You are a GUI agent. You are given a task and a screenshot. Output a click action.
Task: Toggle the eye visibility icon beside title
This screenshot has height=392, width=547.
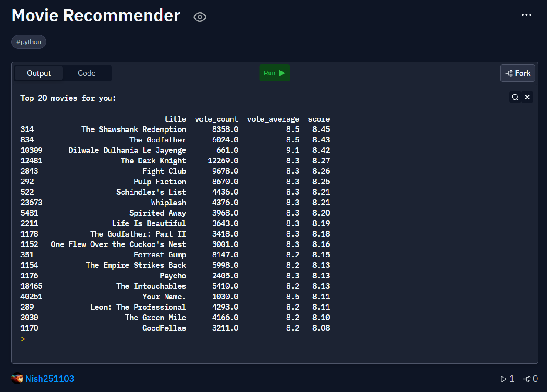pos(200,17)
